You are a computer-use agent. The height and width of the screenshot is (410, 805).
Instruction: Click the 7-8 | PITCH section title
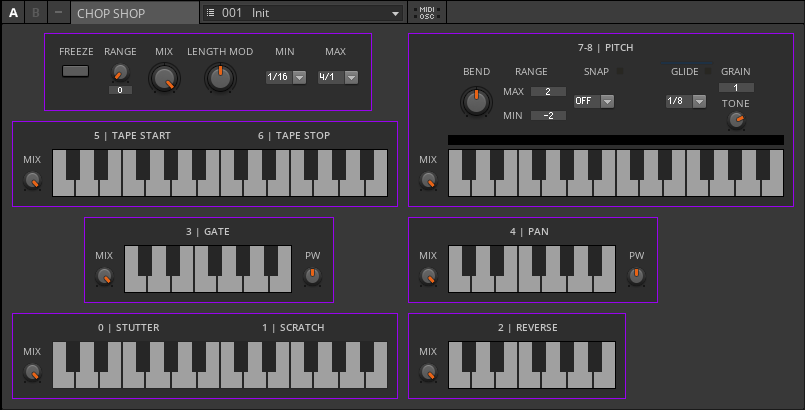click(605, 48)
